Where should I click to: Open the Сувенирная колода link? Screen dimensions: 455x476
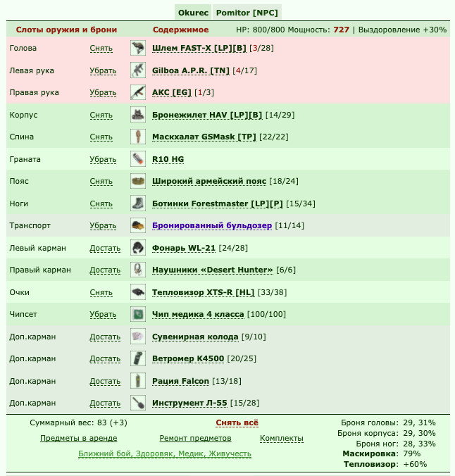click(195, 337)
